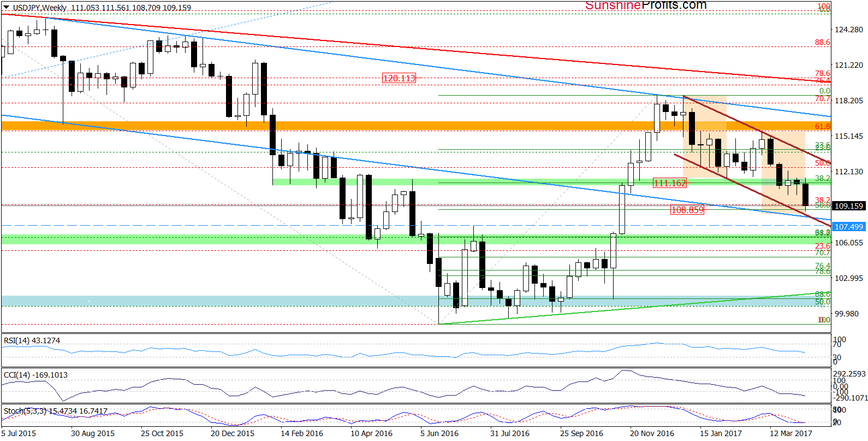Click the 20 Dec 2015 date label
Screen dimensions: 868x441
coord(233,433)
